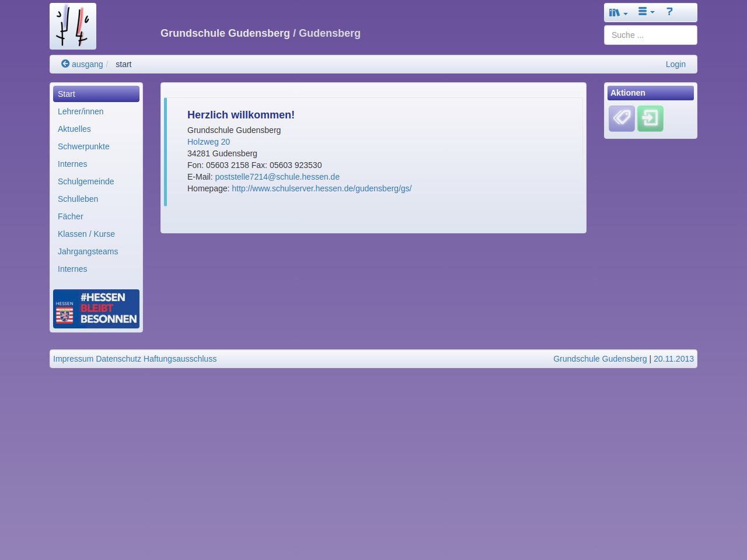Image resolution: width=747 pixels, height=560 pixels.
Task: Click the ausgang back arrow icon
Action: pos(65,64)
